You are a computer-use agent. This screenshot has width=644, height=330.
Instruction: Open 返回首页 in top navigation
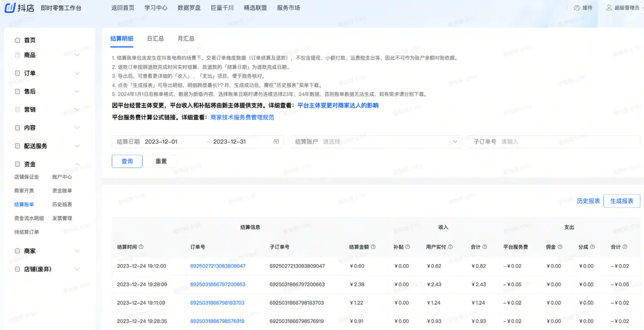[123, 8]
